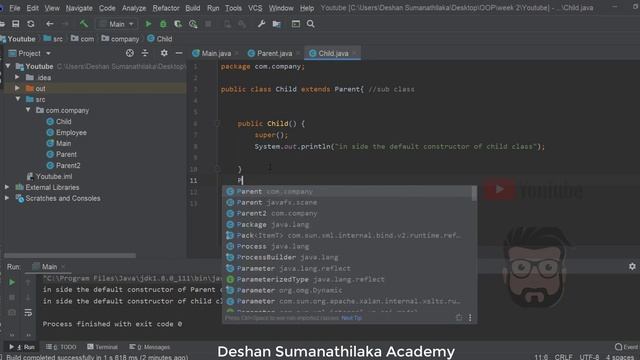Viewport: 640px width, 360px height.
Task: Expand the out folder
Action: click(x=18, y=88)
